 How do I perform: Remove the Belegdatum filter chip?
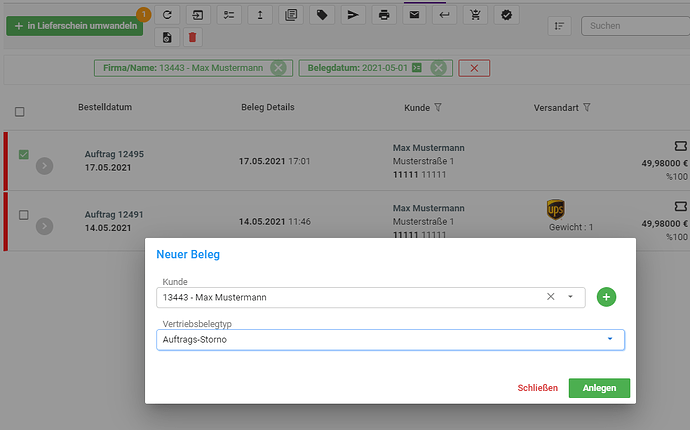[438, 68]
